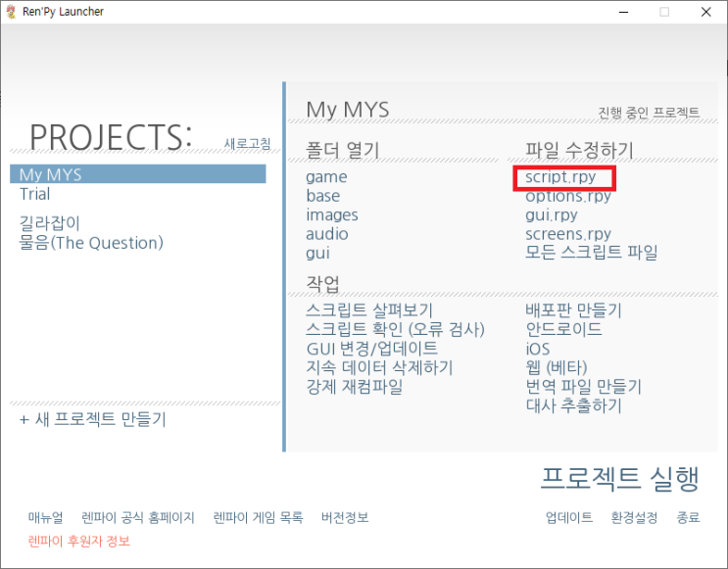The height and width of the screenshot is (569, 728).
Task: Open 안드로이드 build option
Action: 563,329
